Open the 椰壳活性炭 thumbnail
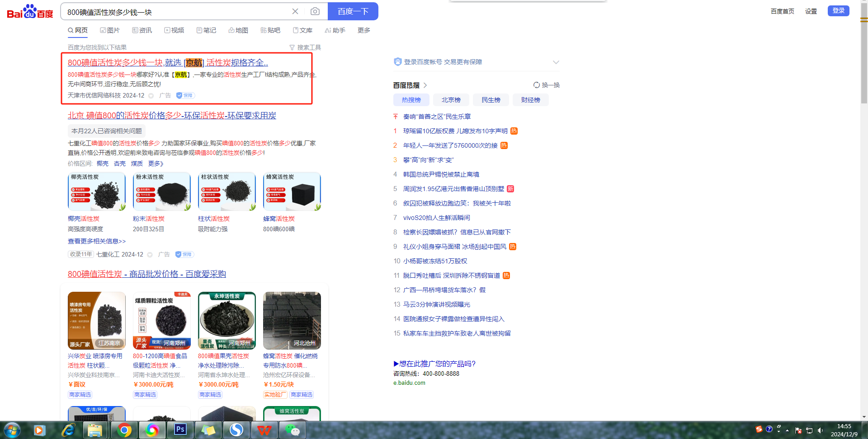 pyautogui.click(x=97, y=191)
